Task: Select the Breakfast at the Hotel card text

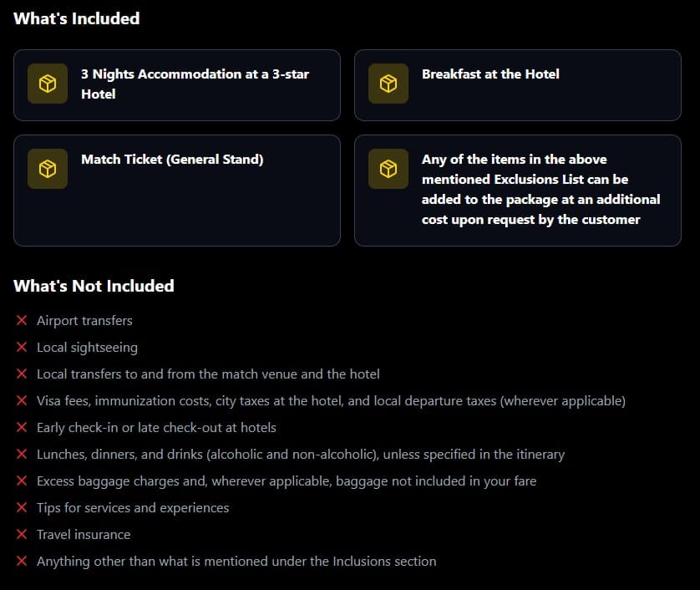Action: pos(490,74)
